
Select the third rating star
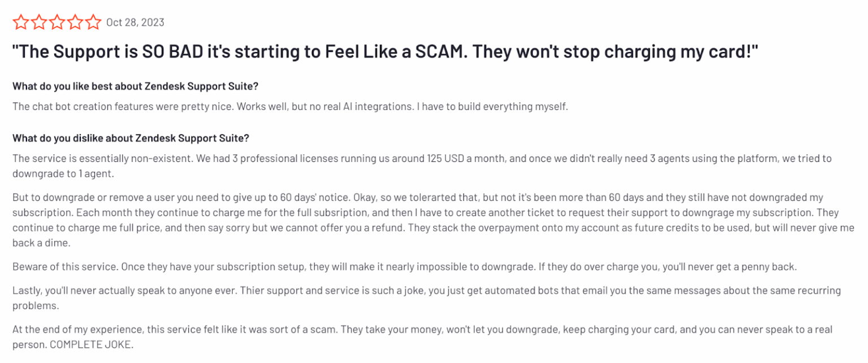pyautogui.click(x=57, y=22)
